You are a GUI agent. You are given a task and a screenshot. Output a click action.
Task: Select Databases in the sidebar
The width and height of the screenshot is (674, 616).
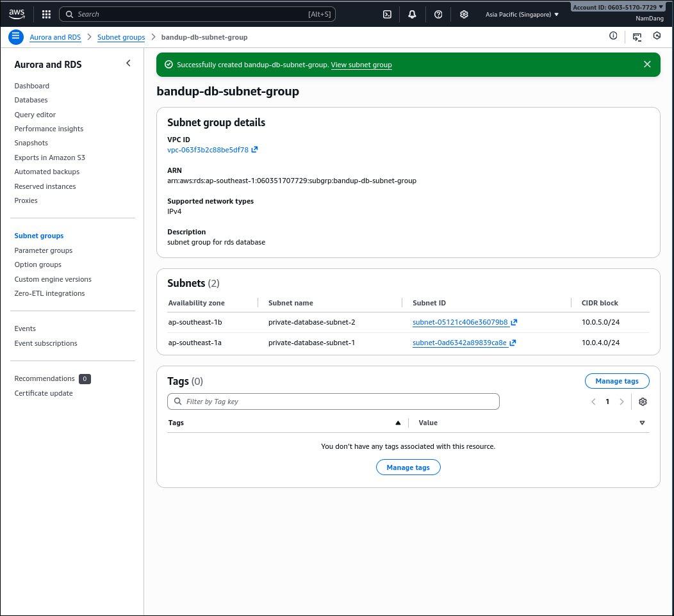[30, 100]
